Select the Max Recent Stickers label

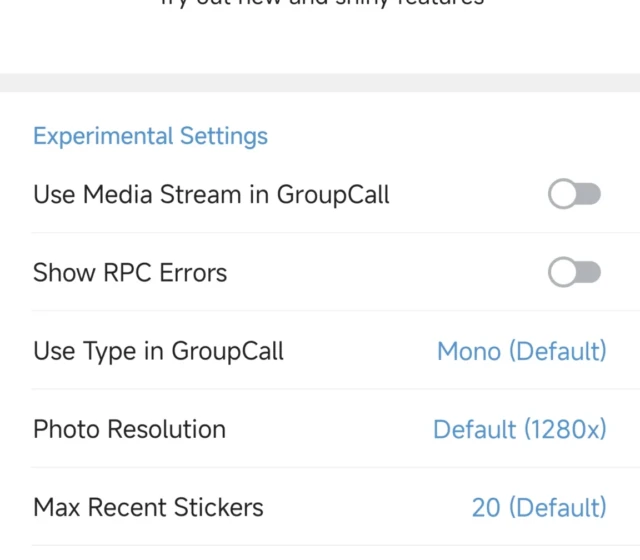(x=148, y=507)
